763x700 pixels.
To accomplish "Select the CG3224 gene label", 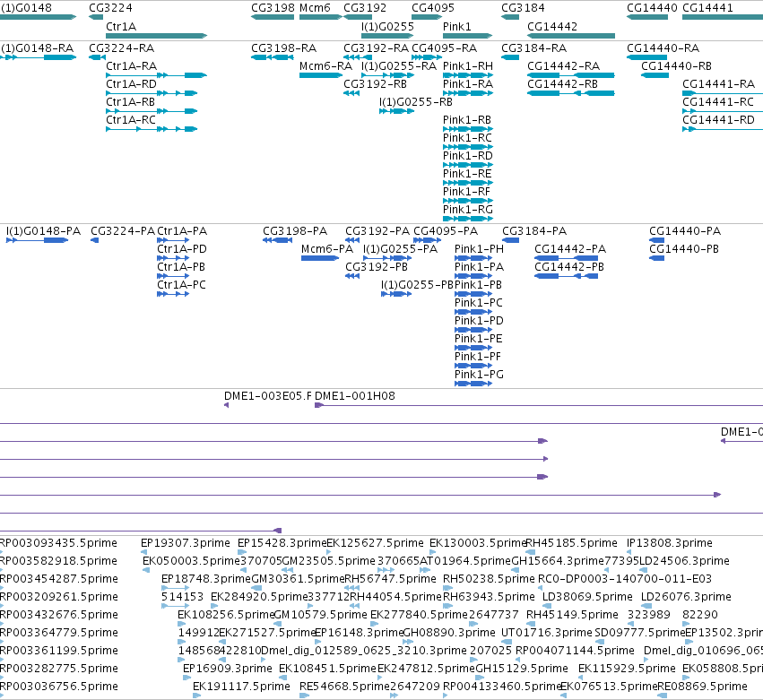I will pyautogui.click(x=110, y=8).
